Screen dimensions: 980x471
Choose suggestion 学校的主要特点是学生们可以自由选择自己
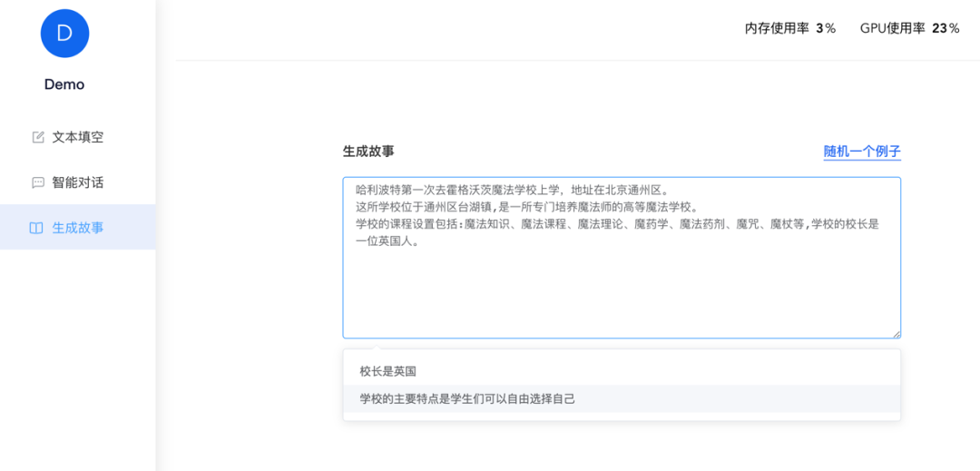[622, 398]
